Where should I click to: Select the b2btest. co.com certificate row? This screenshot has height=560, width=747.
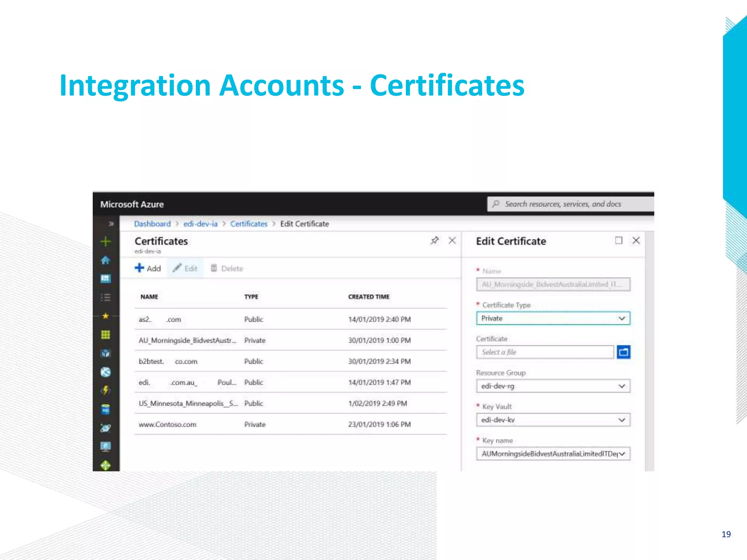point(291,361)
